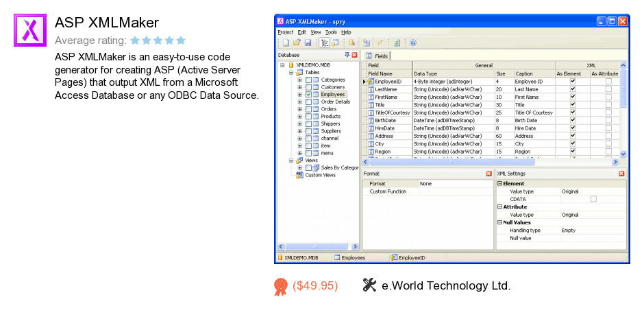
Task: Close the XML Settings panel
Action: (621, 174)
